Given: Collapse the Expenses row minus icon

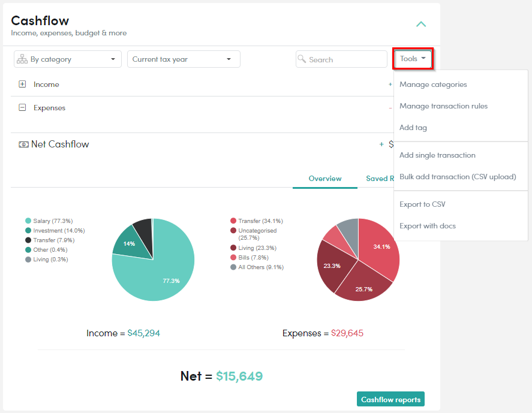Looking at the screenshot, I should (22, 107).
